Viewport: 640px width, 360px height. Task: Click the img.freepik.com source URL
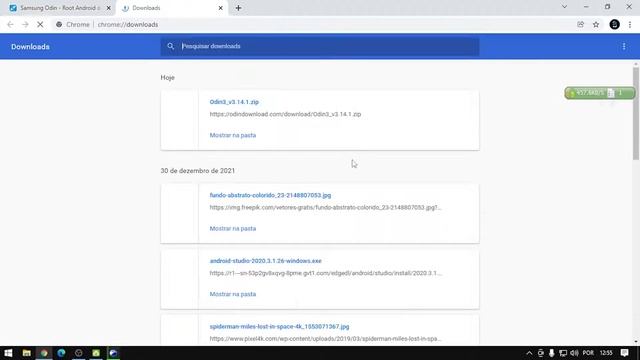pos(325,207)
